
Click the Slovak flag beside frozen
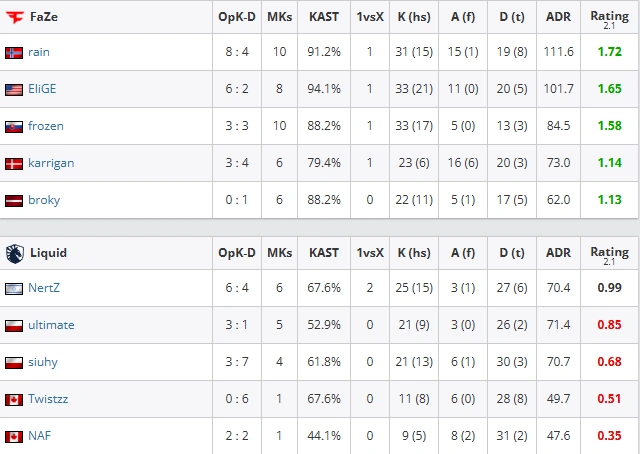pos(14,127)
